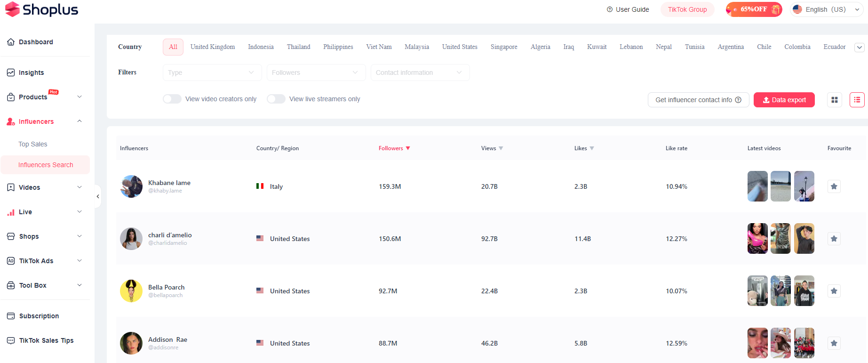This screenshot has width=868, height=363.
Task: Favourite charli d'amelio with star
Action: point(834,239)
